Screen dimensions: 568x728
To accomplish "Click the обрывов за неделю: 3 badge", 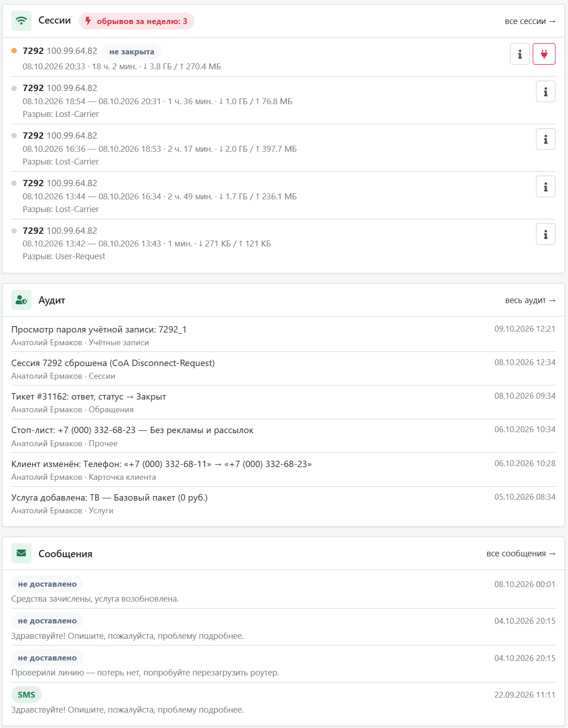I will tap(136, 21).
